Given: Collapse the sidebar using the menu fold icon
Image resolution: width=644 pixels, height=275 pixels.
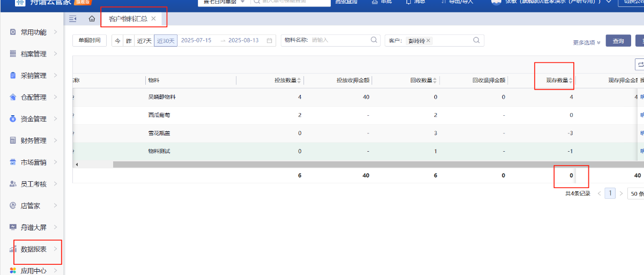Looking at the screenshot, I should tap(73, 19).
